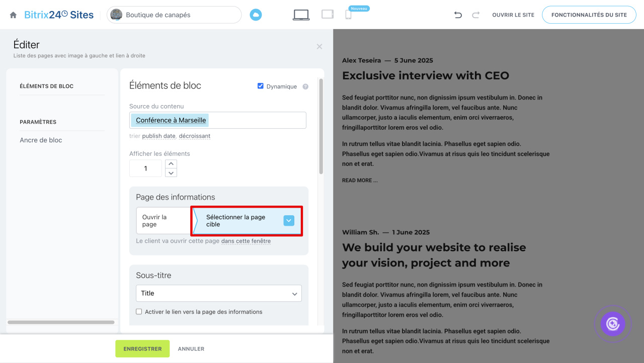Click the blue cloud publish icon

256,15
